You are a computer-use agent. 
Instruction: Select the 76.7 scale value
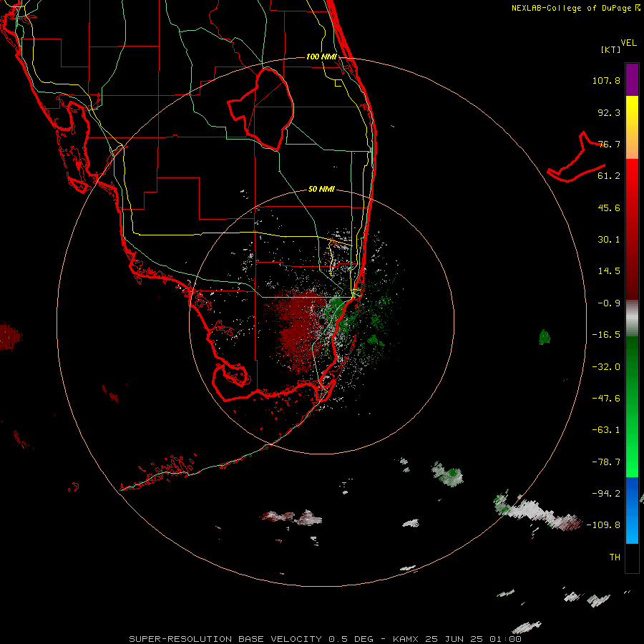[609, 144]
